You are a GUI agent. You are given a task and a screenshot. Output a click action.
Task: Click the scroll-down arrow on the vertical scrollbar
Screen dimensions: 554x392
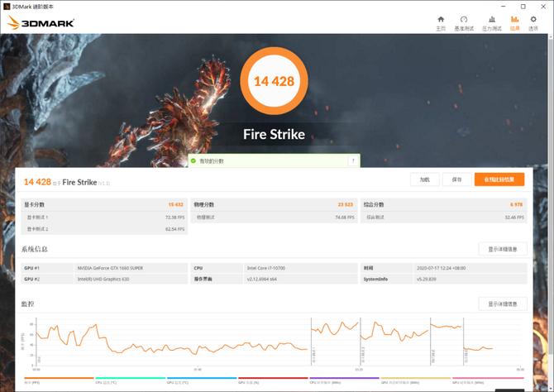(x=551, y=388)
